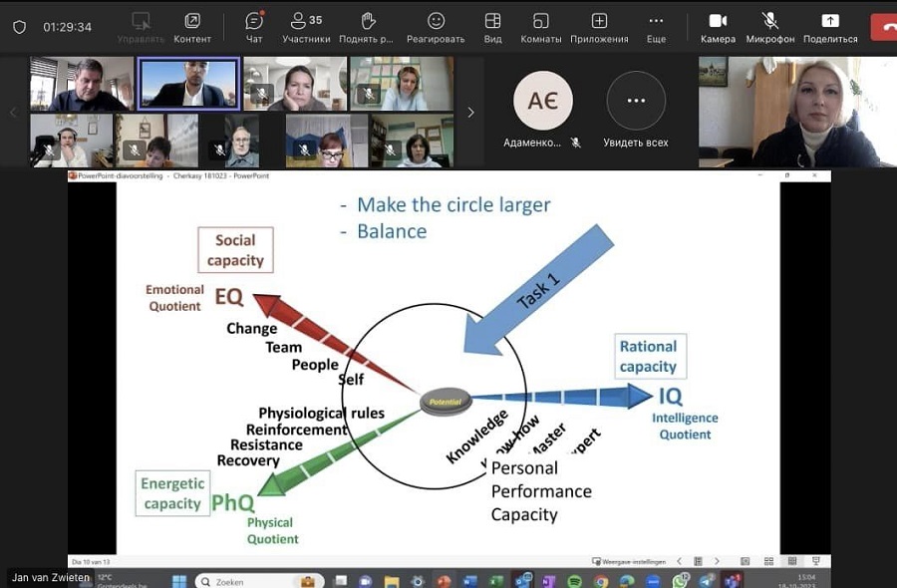Click the Potential button on the slide
The image size is (897, 588).
tap(446, 402)
